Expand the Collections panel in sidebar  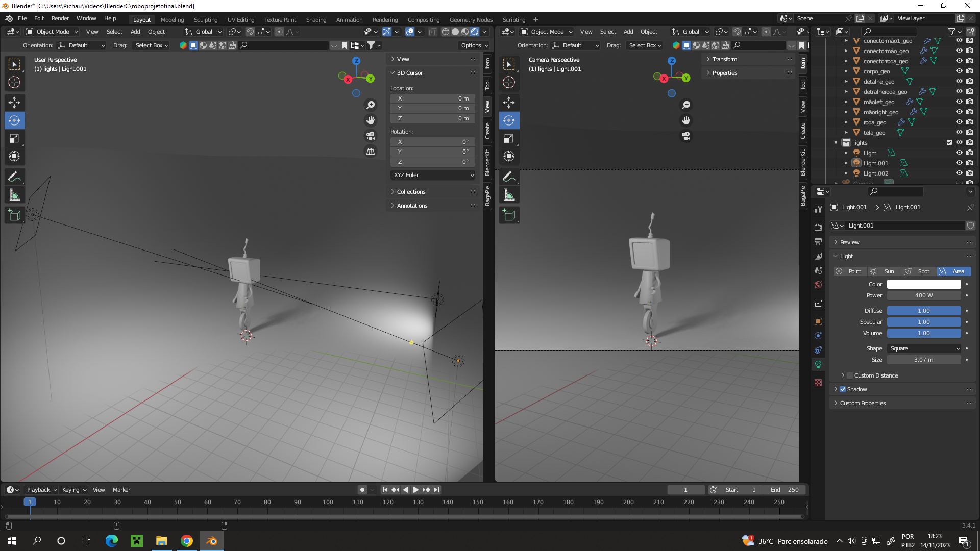click(411, 192)
